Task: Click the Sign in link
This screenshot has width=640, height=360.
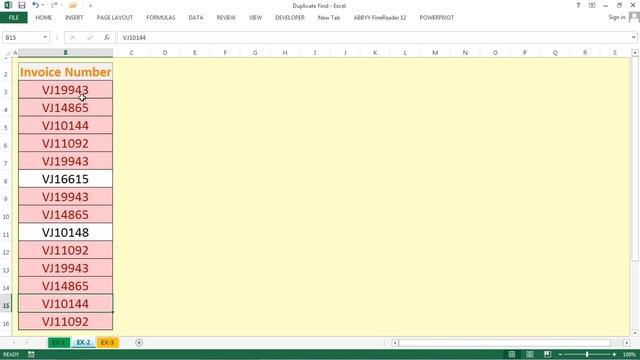Action: coord(617,17)
